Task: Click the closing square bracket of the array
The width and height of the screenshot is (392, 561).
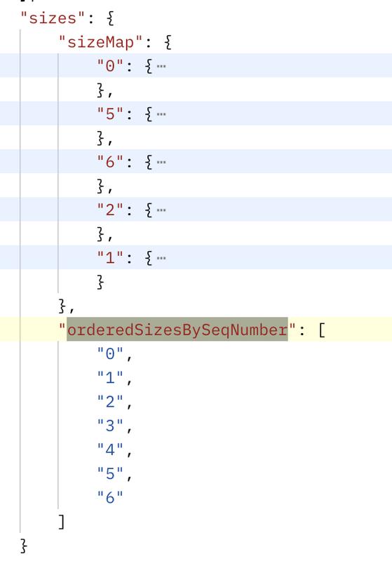Action: click(x=62, y=522)
